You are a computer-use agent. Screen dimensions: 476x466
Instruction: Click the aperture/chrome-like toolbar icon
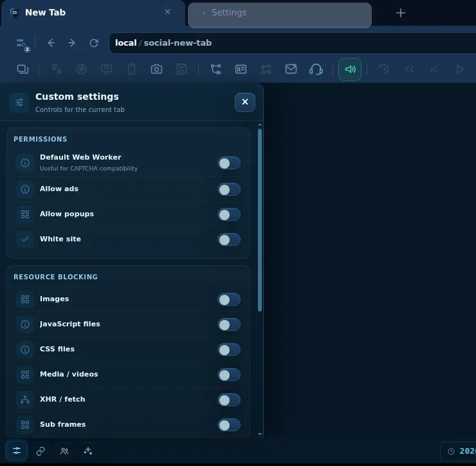[81, 70]
